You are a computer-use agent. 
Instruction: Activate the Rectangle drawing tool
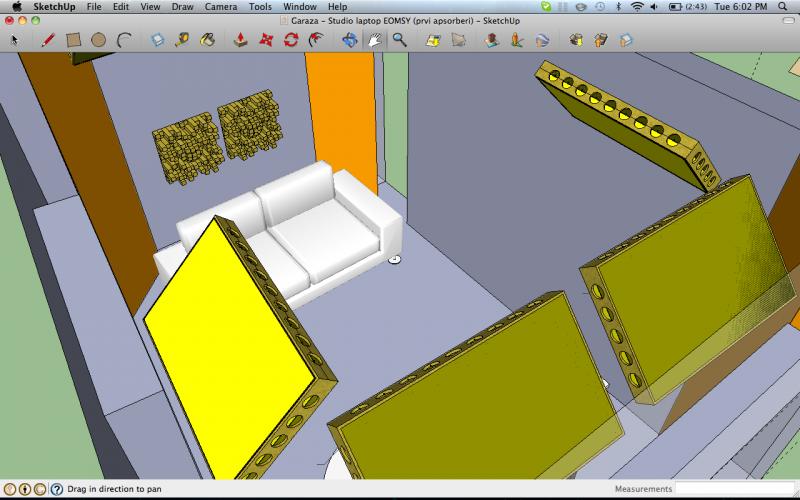click(73, 40)
